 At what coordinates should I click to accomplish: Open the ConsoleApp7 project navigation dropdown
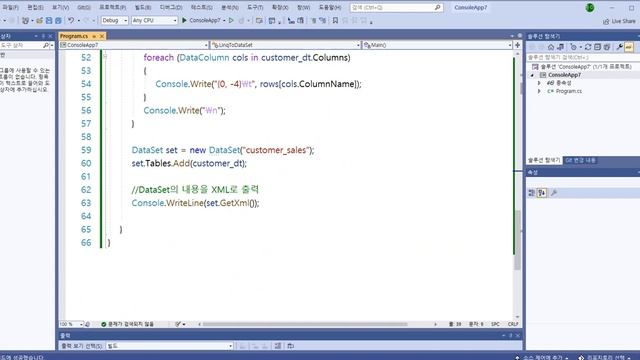click(134, 45)
